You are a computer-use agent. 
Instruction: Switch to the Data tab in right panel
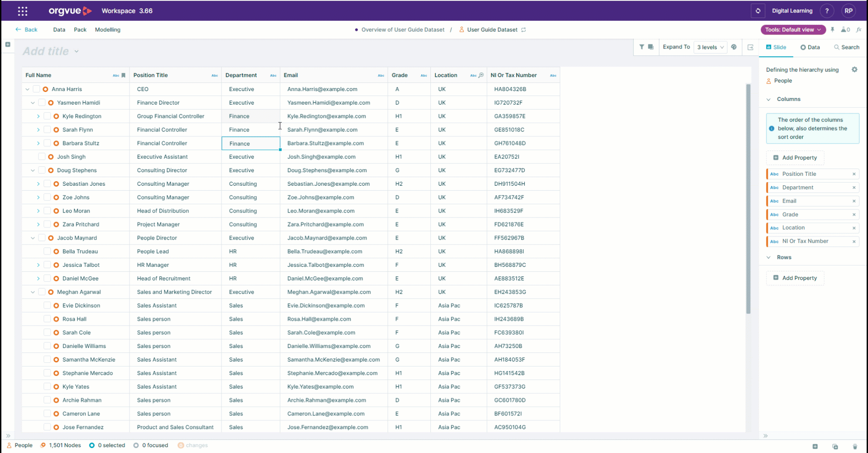tap(810, 47)
